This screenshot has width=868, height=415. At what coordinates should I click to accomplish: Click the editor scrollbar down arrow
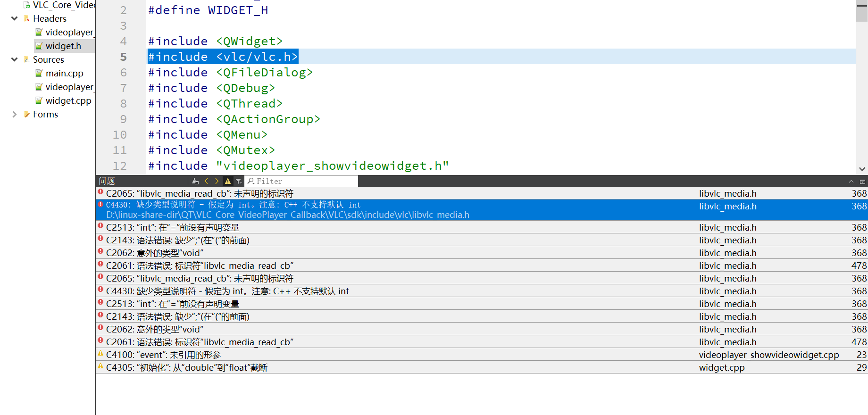(x=862, y=169)
